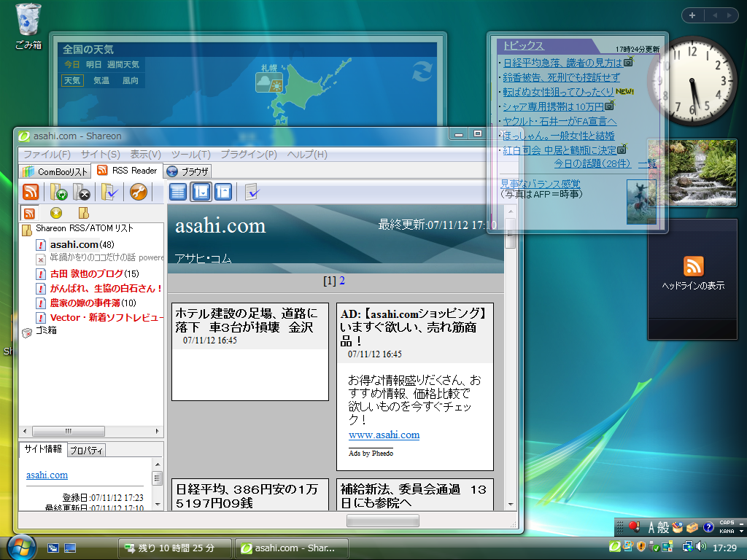Click the IME 般 conversion mode button
This screenshot has height=560, width=747.
664,527
